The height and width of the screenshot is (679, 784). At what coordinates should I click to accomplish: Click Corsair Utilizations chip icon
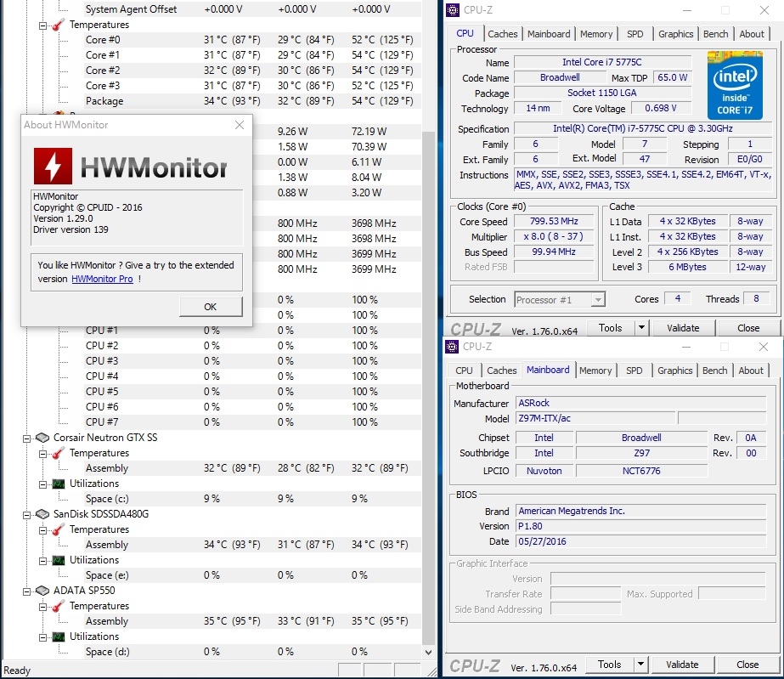[x=59, y=484]
